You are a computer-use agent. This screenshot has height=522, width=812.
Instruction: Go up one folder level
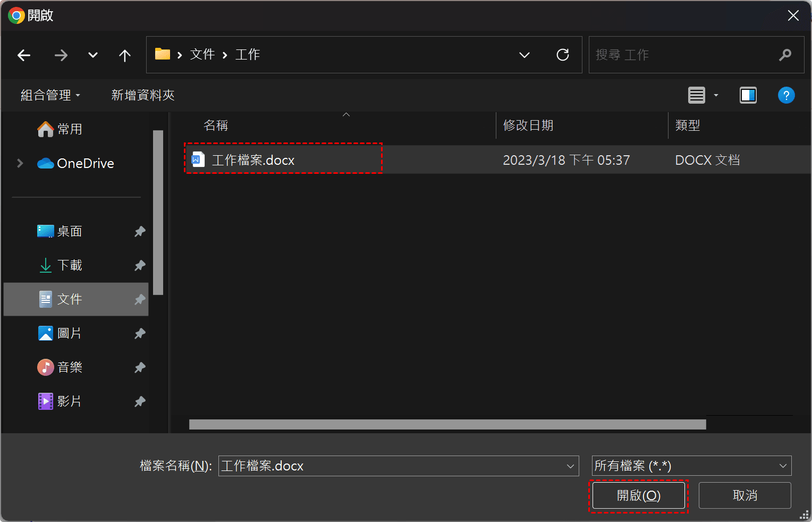125,55
